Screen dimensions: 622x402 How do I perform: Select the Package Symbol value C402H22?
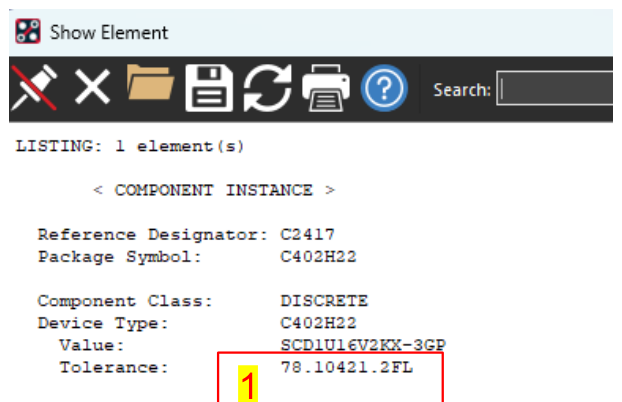318,256
